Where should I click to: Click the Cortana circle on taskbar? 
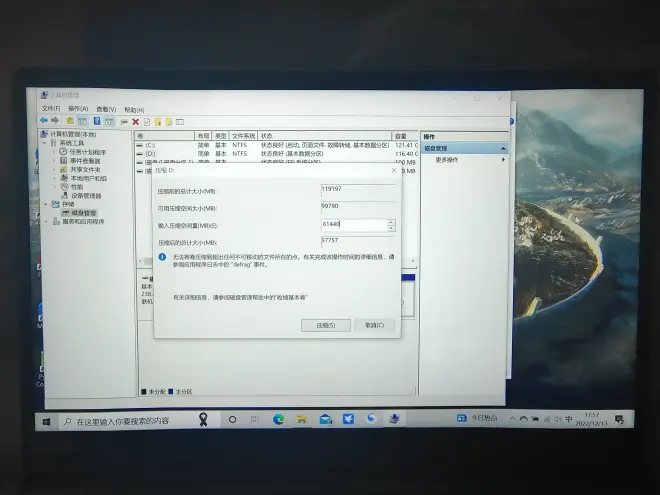tap(232, 420)
